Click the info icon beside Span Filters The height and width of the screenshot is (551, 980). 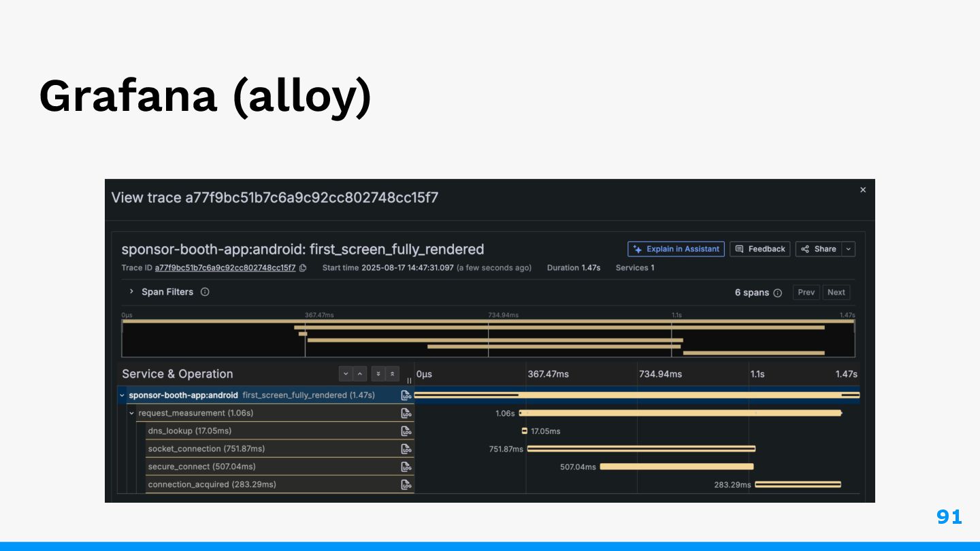pos(205,292)
